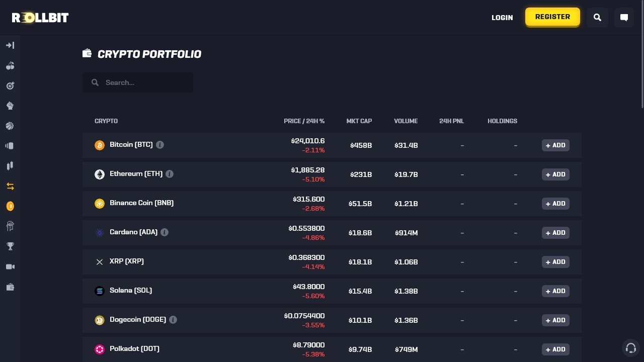Screen dimensions: 644x362
Task: Sort by CRYPTO column header
Action: [x=106, y=121]
